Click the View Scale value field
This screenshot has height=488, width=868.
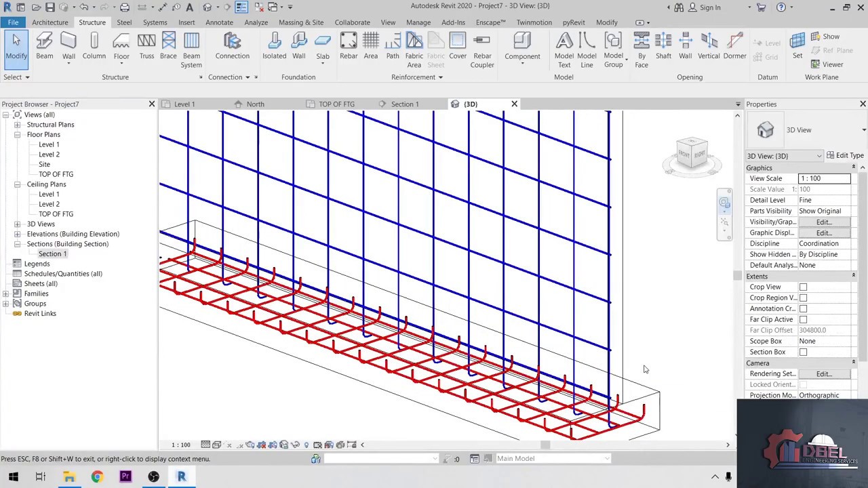824,178
